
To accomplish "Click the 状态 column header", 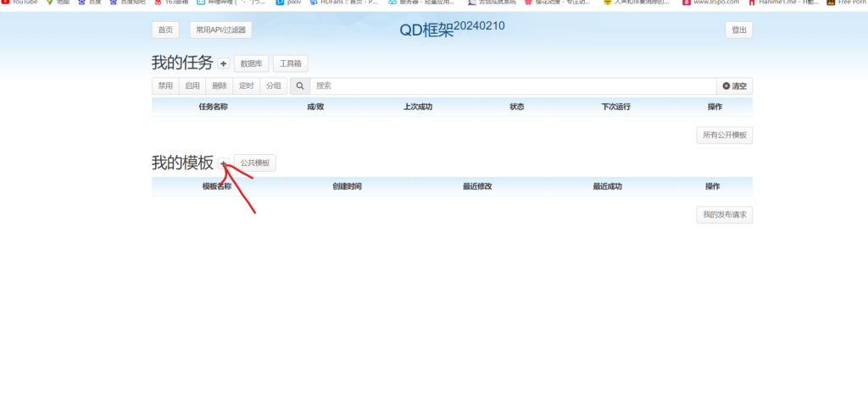I will tap(517, 108).
